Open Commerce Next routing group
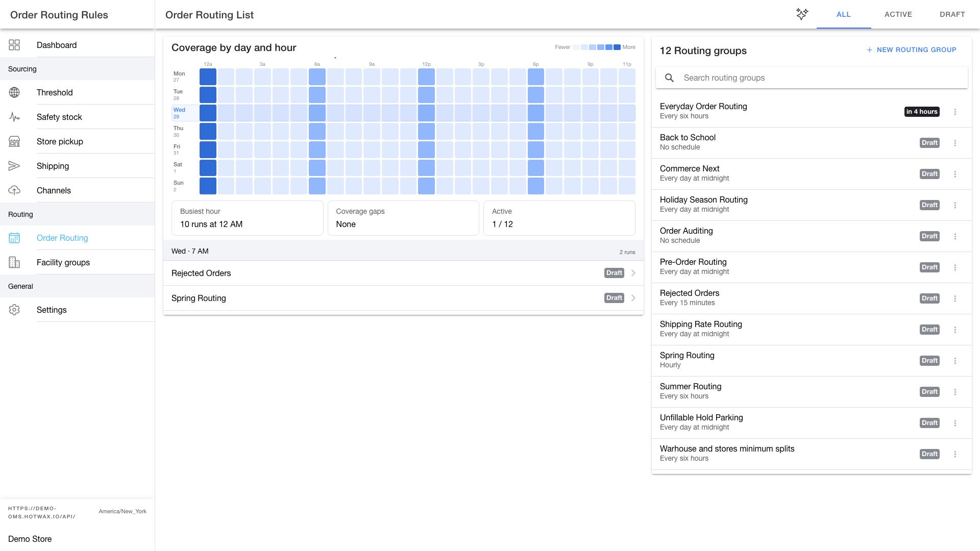980x551 pixels. coord(811,174)
